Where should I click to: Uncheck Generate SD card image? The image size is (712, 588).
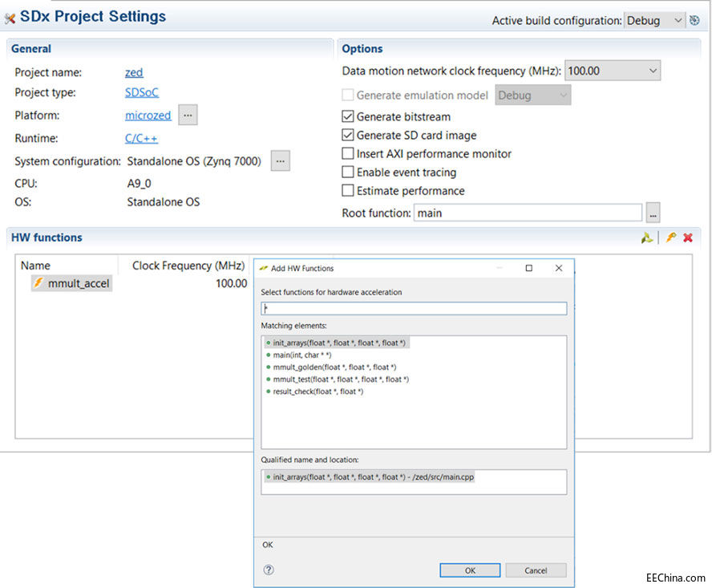coord(348,136)
